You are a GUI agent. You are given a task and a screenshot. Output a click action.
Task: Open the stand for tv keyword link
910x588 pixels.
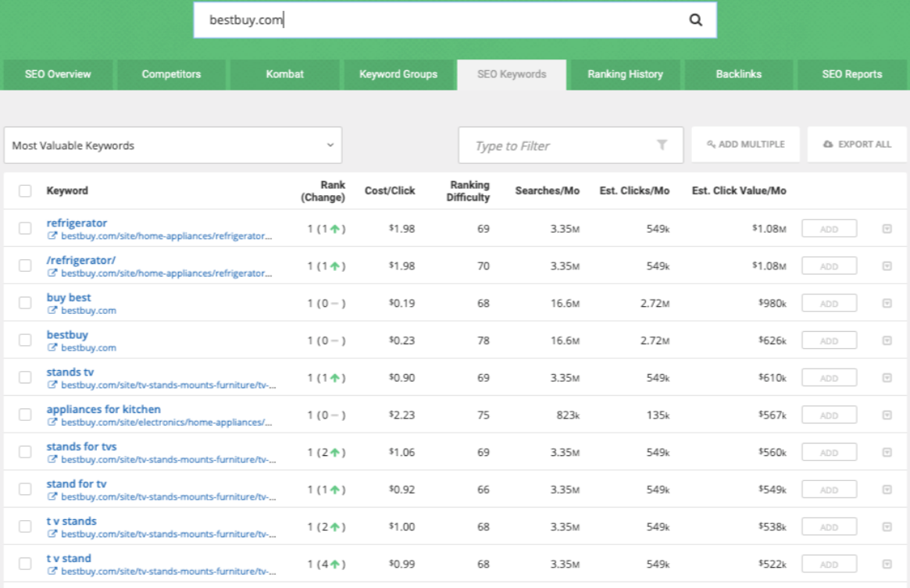click(x=77, y=483)
